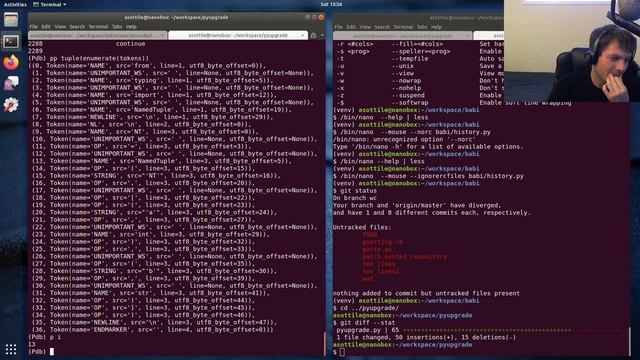The width and height of the screenshot is (640, 360).
Task: Click token line 36 src='b' STRING
Action: 154,271
